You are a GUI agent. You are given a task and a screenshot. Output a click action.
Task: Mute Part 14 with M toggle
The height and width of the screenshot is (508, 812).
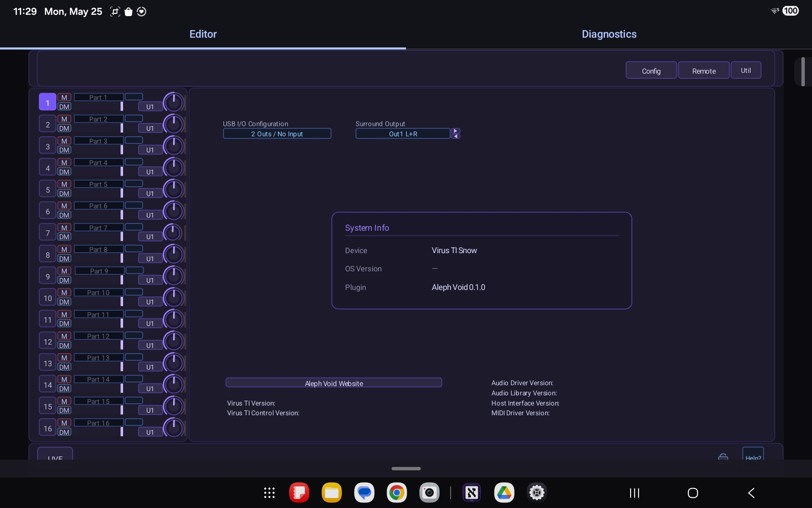pos(64,379)
